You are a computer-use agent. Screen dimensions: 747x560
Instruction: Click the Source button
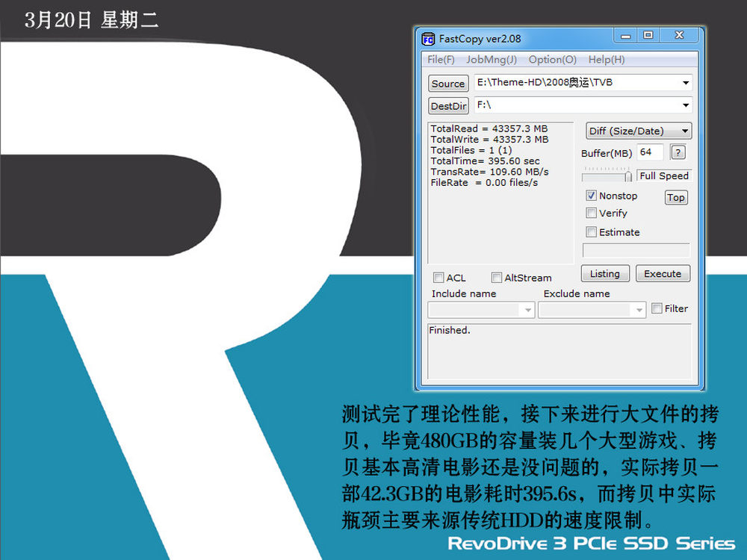[x=447, y=84]
